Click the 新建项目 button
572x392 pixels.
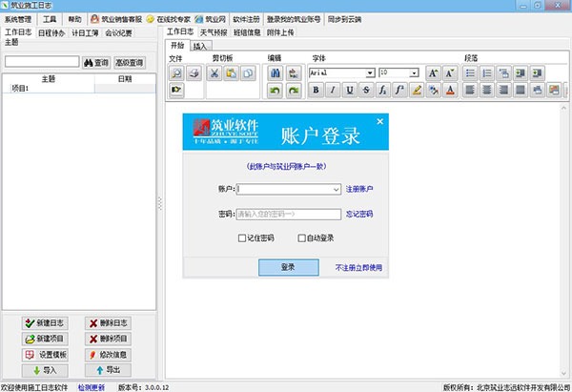pos(45,340)
